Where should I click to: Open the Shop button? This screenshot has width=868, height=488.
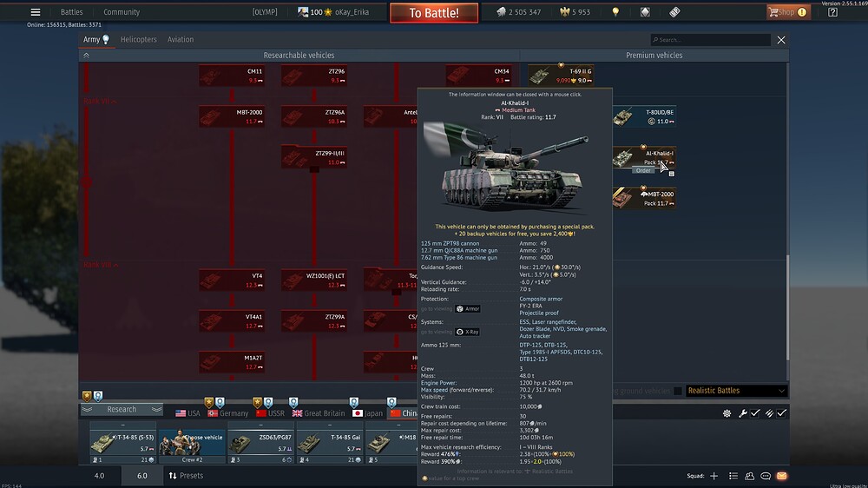coord(788,12)
